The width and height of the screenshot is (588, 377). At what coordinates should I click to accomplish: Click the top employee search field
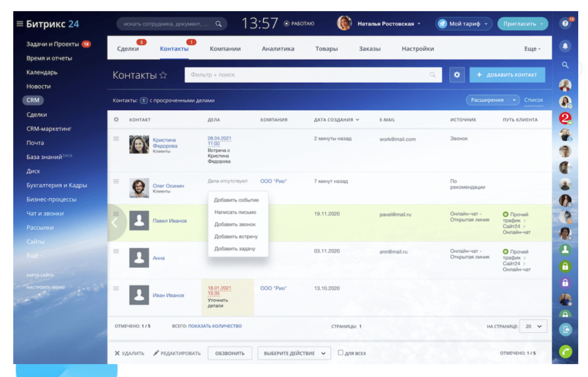172,24
